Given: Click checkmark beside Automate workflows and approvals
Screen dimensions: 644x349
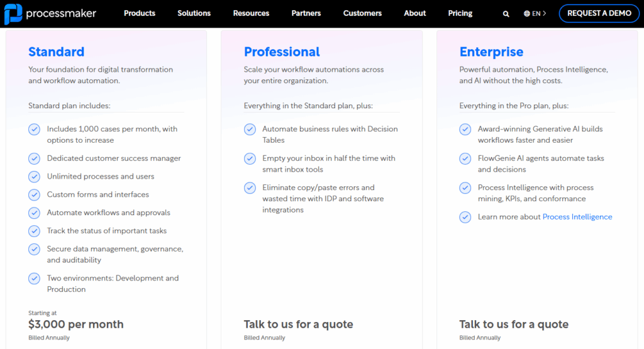Looking at the screenshot, I should click(34, 213).
